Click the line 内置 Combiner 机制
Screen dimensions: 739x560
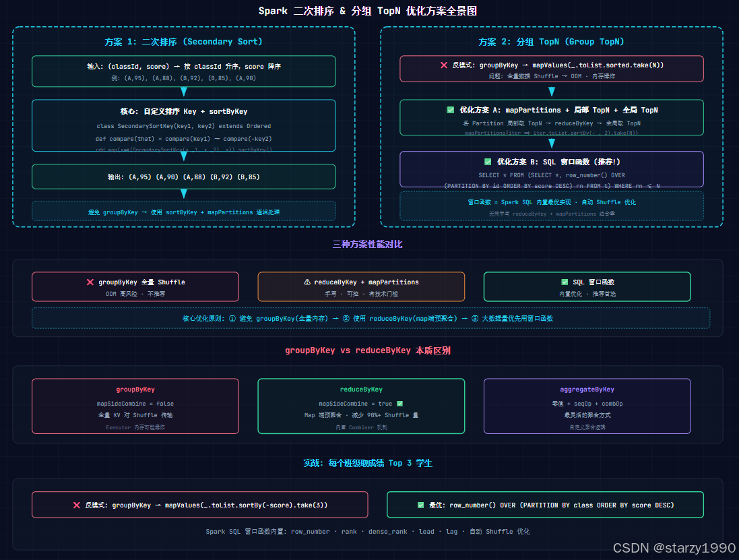point(361,427)
